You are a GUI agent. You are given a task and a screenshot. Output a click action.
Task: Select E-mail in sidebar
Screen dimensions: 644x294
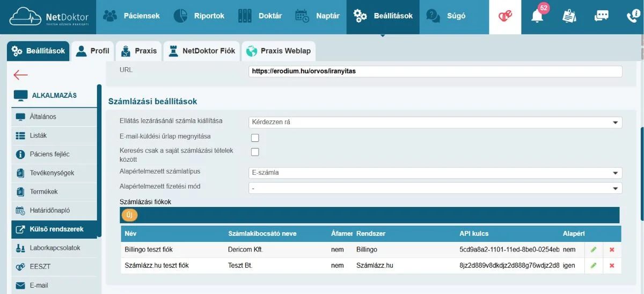click(54, 285)
